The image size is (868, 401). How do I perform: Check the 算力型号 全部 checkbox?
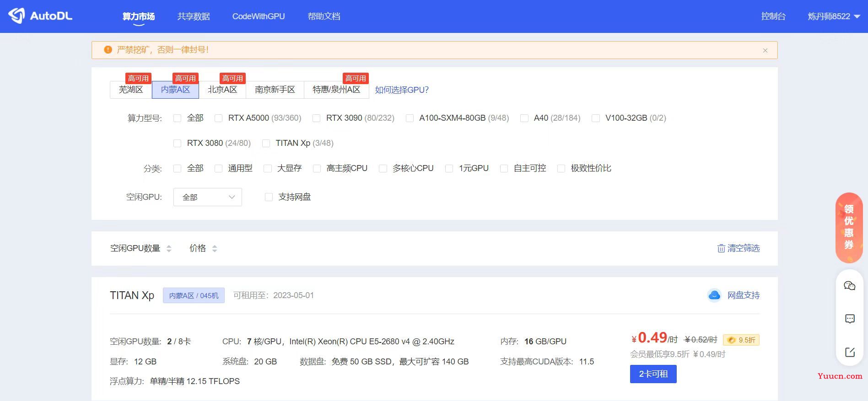tap(178, 118)
